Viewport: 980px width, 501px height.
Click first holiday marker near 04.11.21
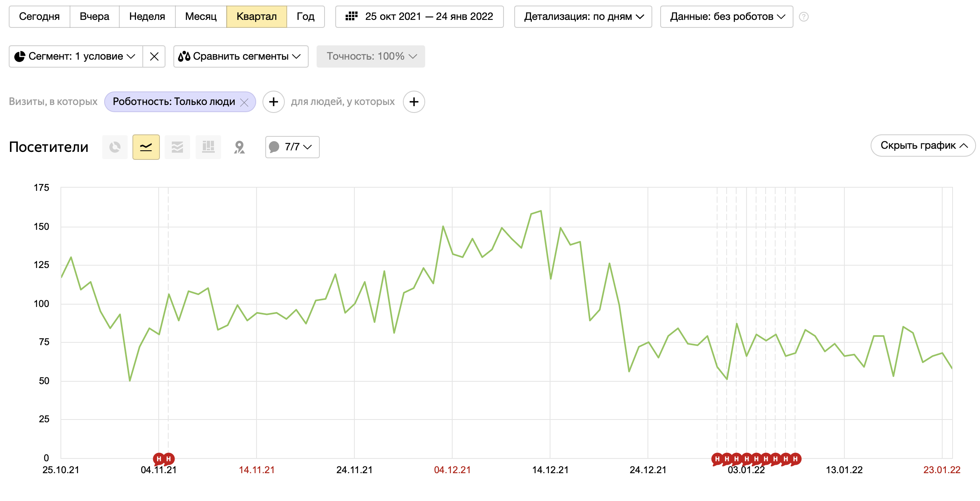159,459
